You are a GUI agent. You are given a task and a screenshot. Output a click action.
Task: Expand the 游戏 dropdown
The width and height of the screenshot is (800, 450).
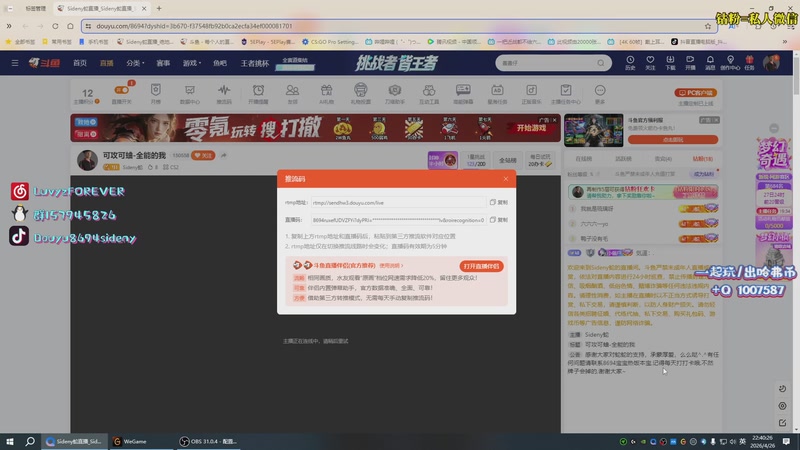pos(192,63)
